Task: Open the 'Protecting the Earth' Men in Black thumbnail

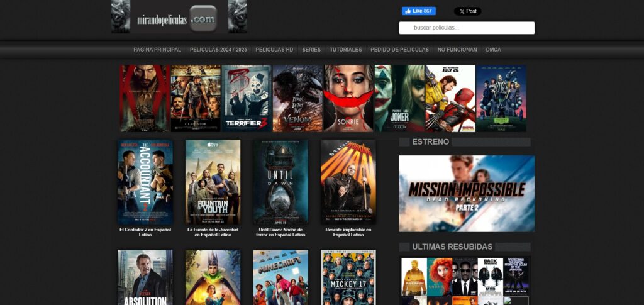Action: [x=516, y=277]
